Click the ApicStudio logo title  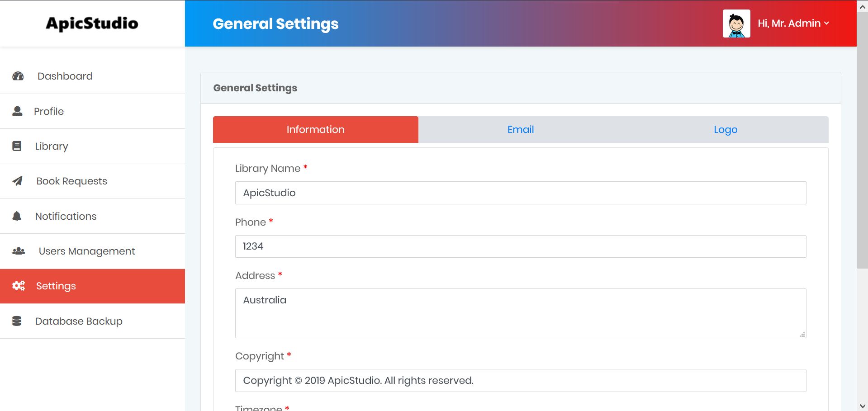tap(92, 24)
